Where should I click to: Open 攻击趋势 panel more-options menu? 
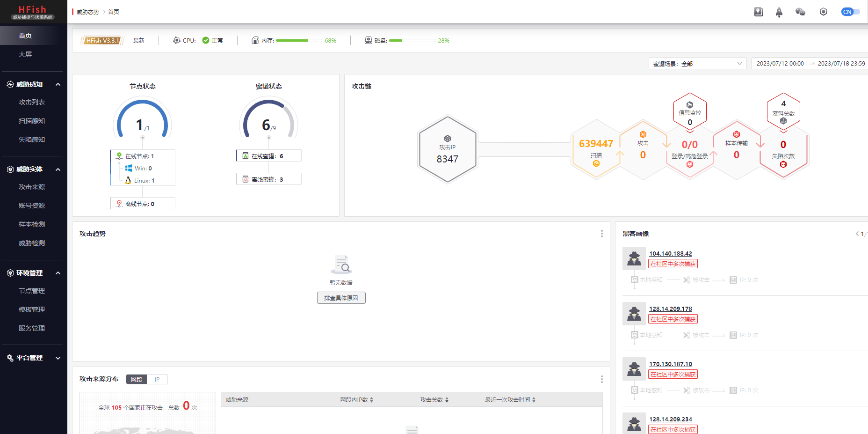[x=601, y=234]
